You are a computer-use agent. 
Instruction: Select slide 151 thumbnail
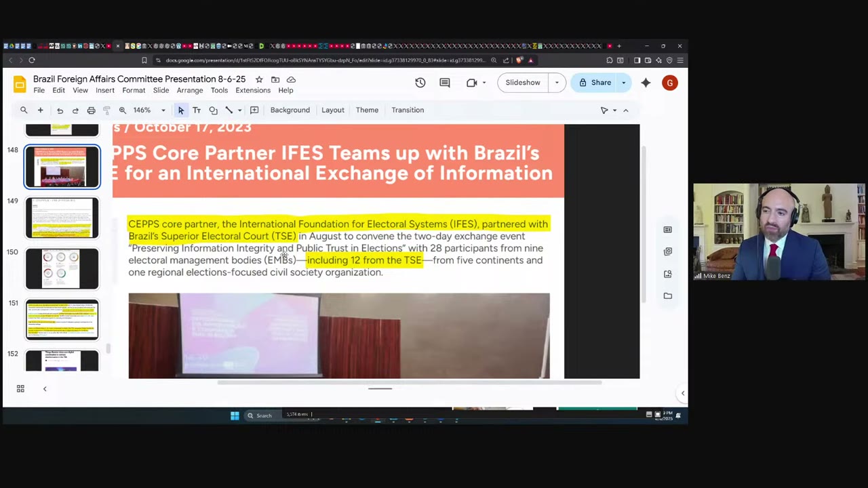click(62, 319)
